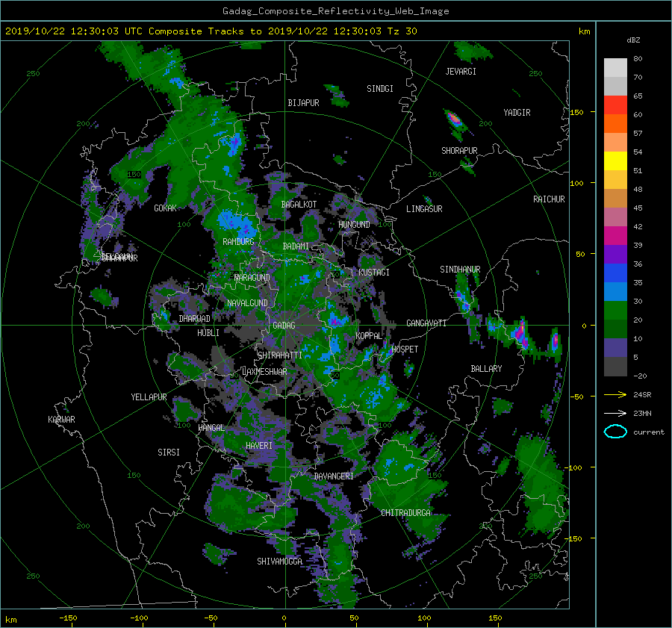Click the CHITRADURGA city label
Screen dimensions: 672x628
pos(406,513)
